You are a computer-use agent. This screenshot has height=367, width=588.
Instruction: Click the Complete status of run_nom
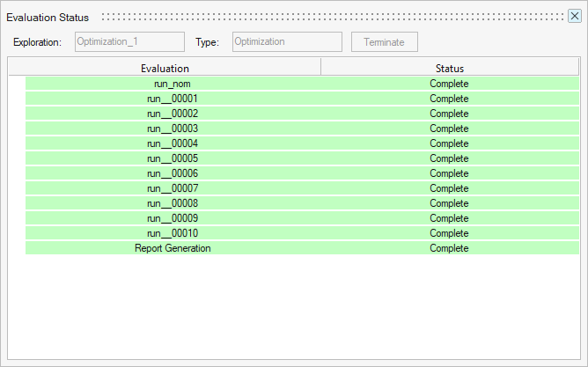tap(449, 84)
